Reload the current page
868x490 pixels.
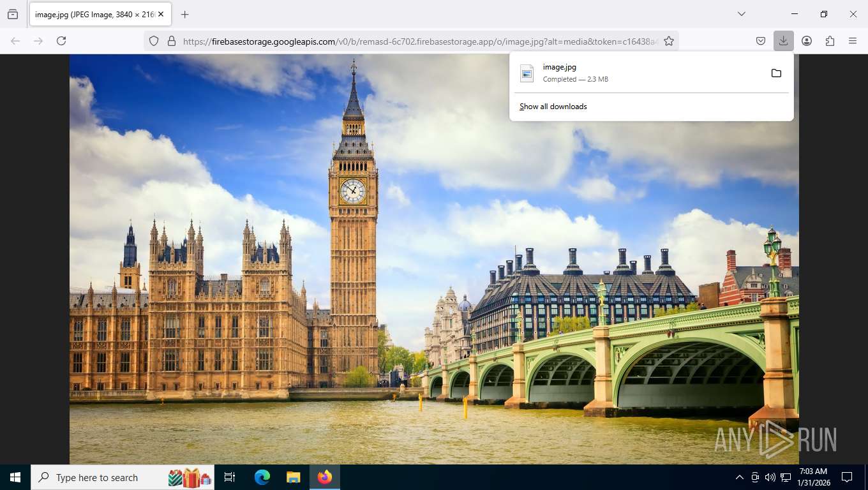pyautogui.click(x=61, y=41)
